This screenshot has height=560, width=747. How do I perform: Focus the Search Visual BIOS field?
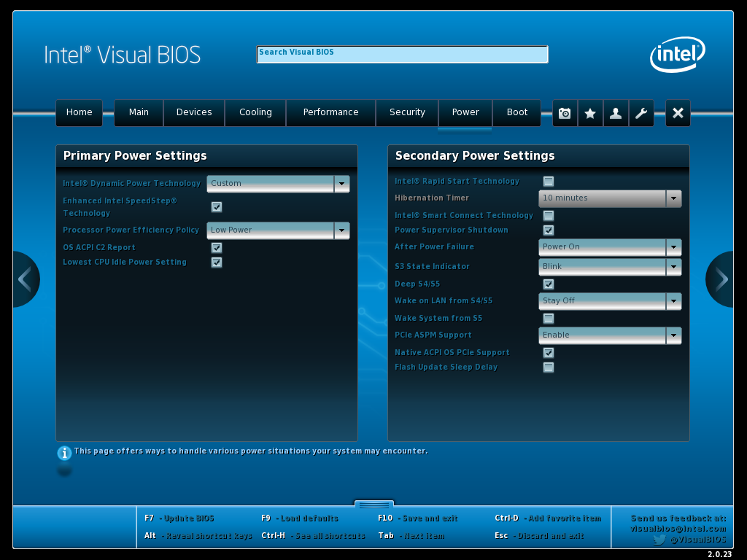point(402,54)
